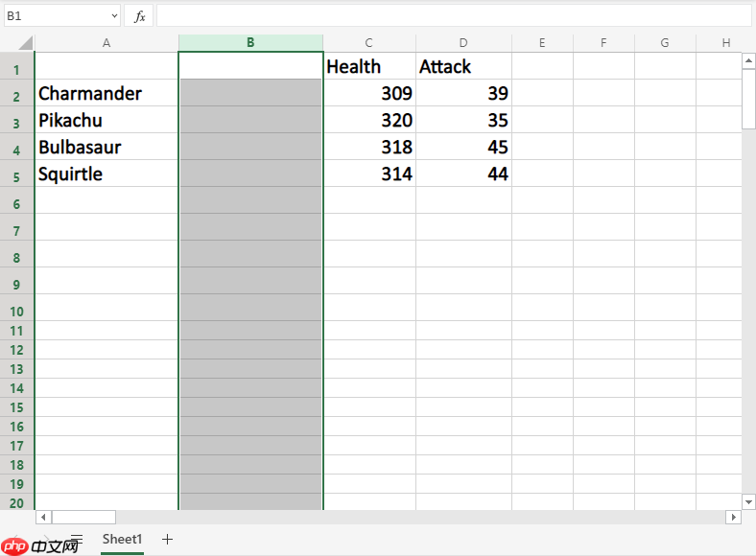Click the vertical scrollbar up arrow
This screenshot has height=556, width=756.
click(x=748, y=60)
